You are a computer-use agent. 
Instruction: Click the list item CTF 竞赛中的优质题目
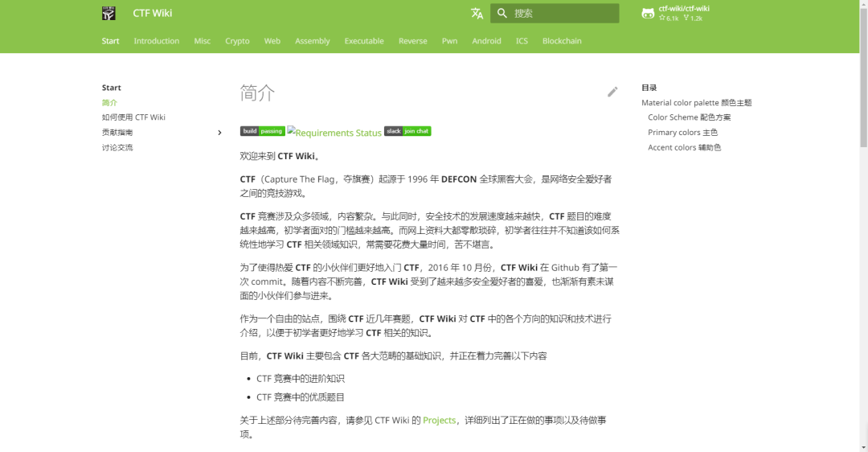point(300,397)
